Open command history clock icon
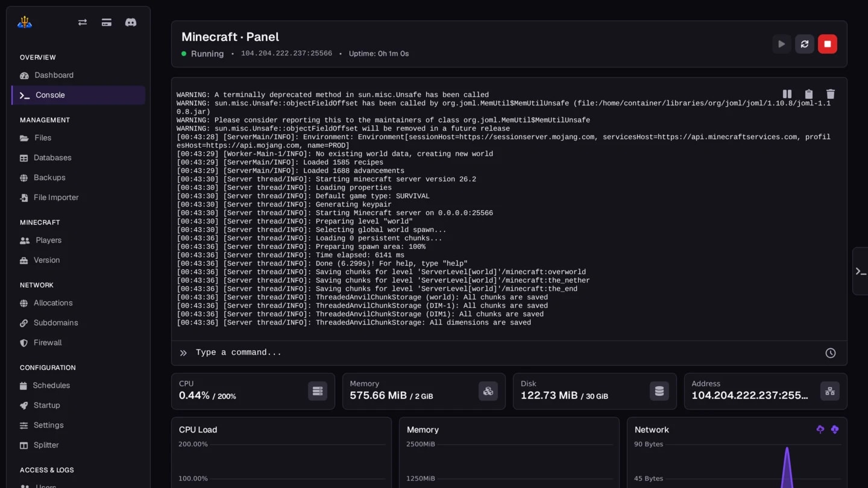The width and height of the screenshot is (868, 488). point(831,353)
